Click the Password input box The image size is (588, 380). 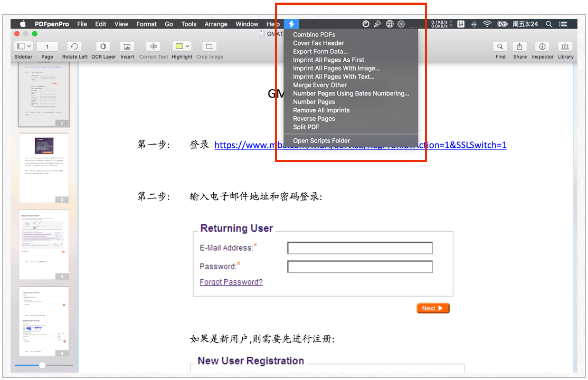click(x=360, y=267)
